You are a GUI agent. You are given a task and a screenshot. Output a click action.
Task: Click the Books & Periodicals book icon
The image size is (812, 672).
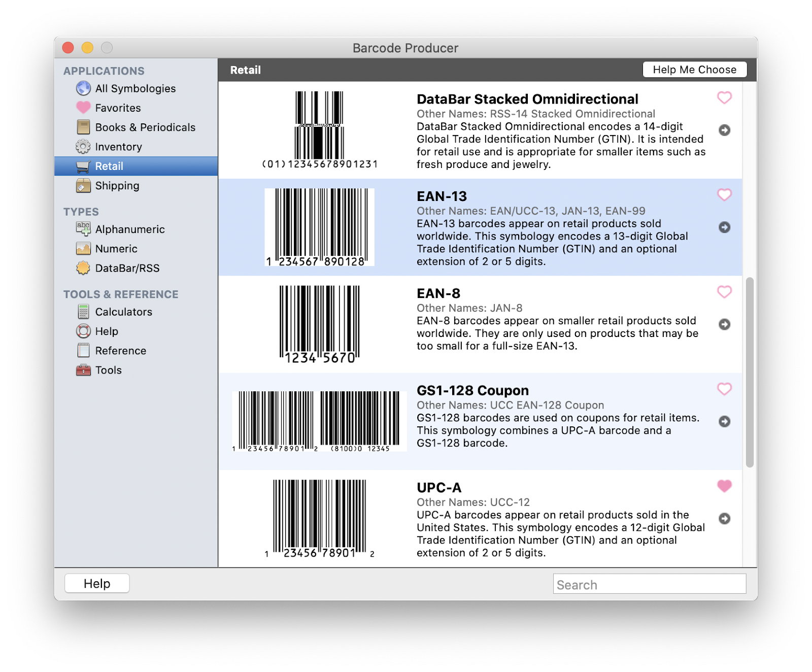83,127
